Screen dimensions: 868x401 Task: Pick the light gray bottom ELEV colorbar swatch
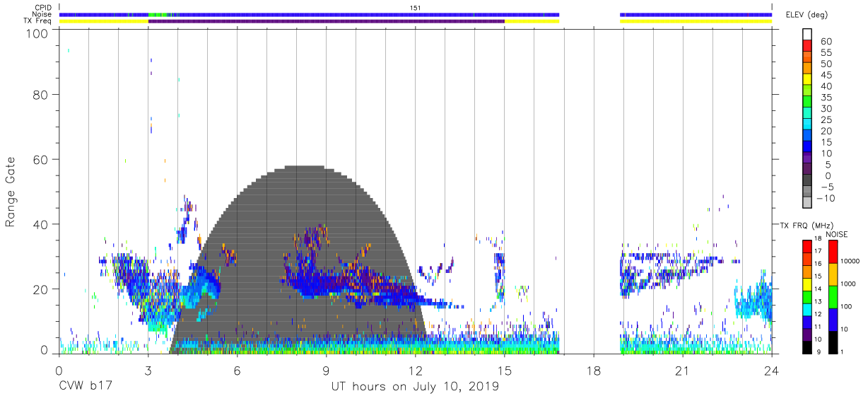click(x=807, y=203)
